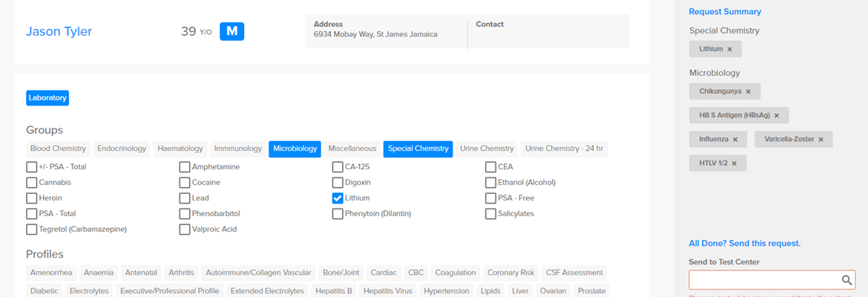Remove HTLV 1/2 tag from summary
This screenshot has height=297, width=868.
point(734,163)
